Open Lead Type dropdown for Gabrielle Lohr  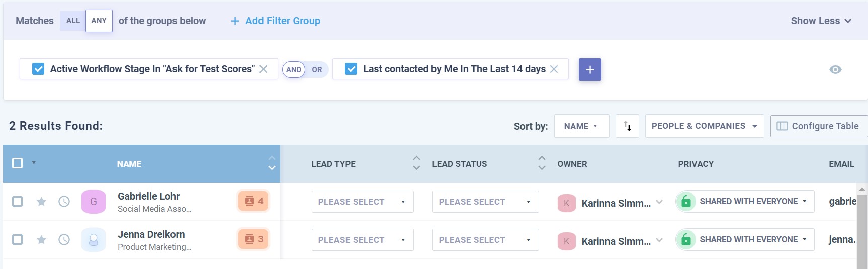362,202
